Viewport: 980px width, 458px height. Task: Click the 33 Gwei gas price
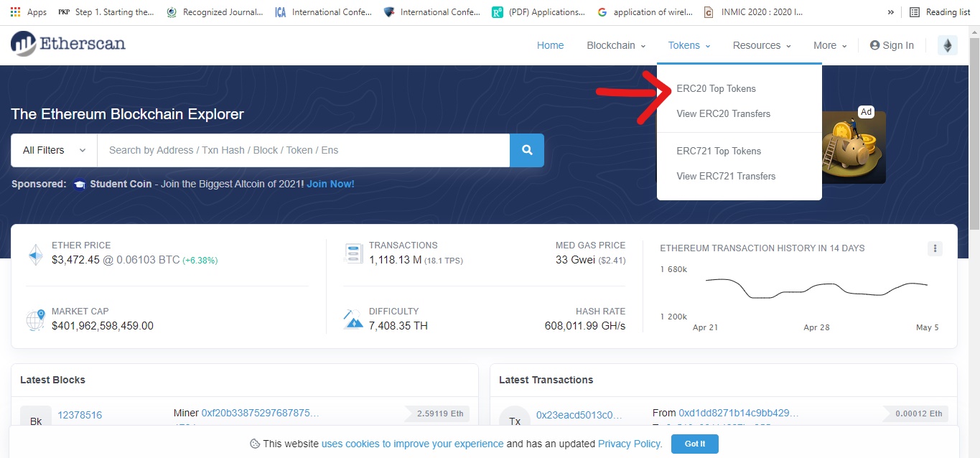[x=575, y=260]
